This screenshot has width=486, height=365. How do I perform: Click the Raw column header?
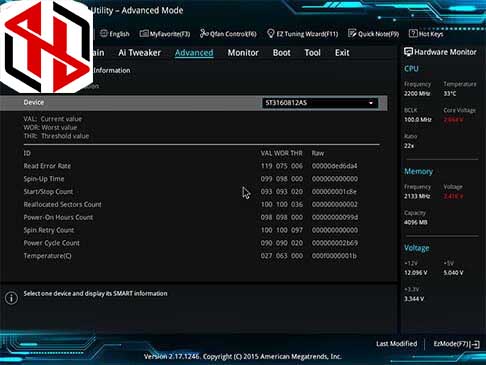coord(318,153)
